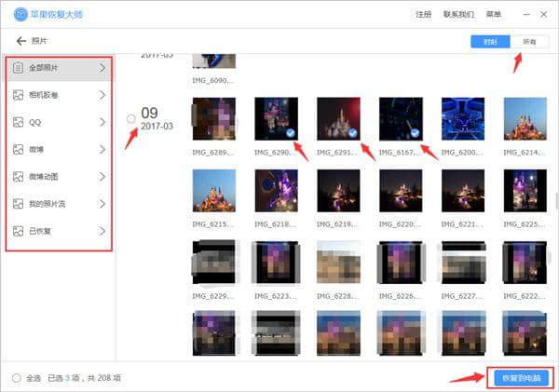This screenshot has height=392, width=559.
Task: Expand 我的照片流 with its chevron arrow
Action: click(102, 203)
